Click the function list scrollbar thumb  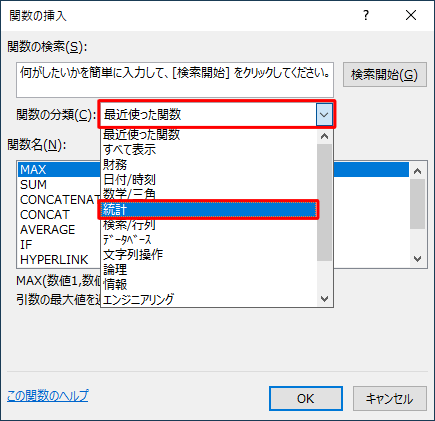[417, 204]
